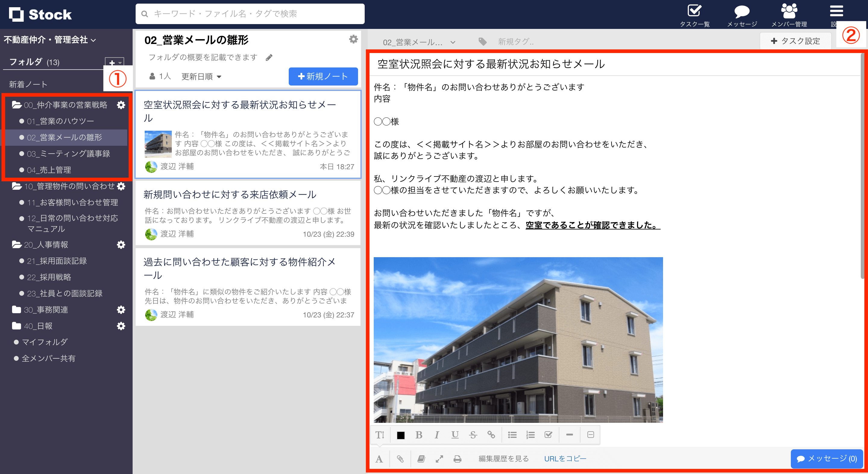Change text size with the T icon
Viewport: 868px width, 474px height.
pos(380,435)
